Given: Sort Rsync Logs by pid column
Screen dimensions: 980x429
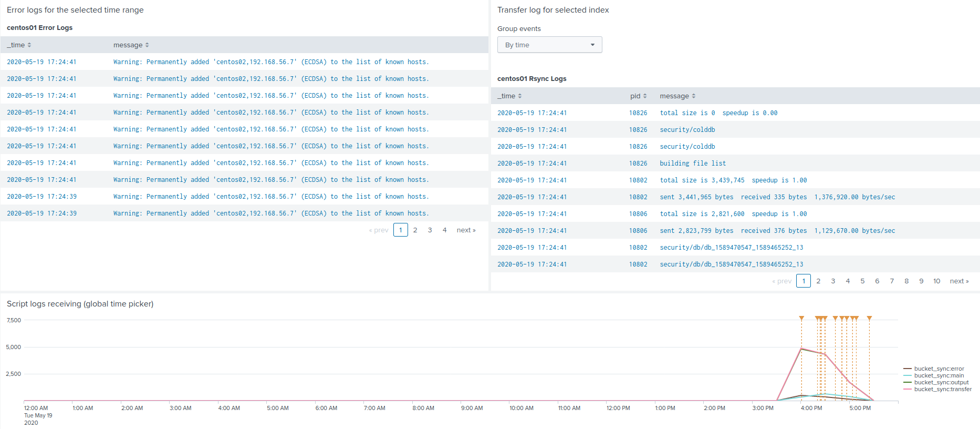Looking at the screenshot, I should 639,96.
